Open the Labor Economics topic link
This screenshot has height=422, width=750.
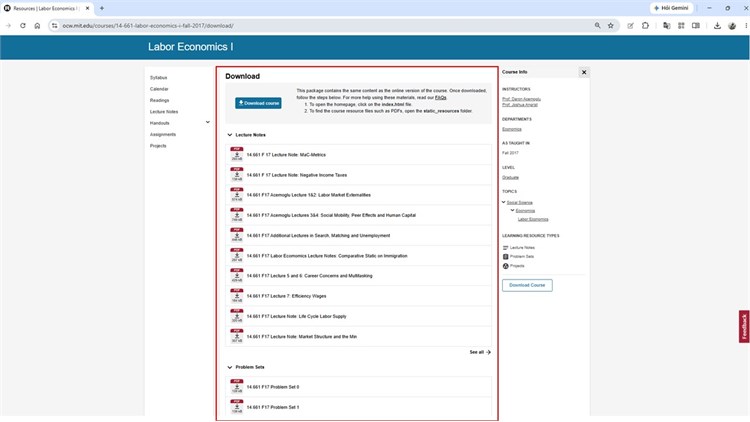[533, 219]
